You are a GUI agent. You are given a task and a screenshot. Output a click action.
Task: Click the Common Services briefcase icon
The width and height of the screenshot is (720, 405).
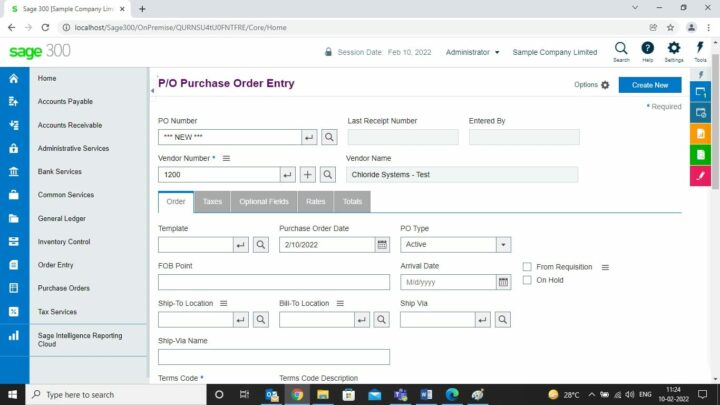pyautogui.click(x=14, y=195)
